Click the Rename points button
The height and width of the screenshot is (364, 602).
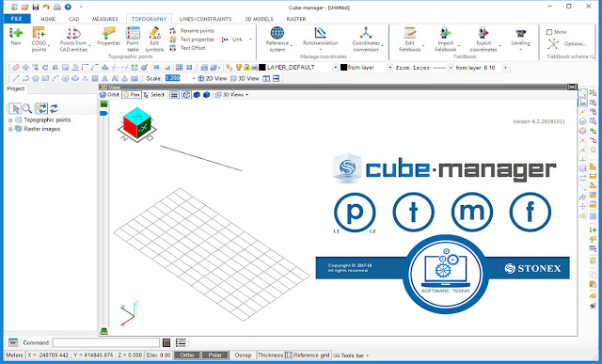point(192,30)
